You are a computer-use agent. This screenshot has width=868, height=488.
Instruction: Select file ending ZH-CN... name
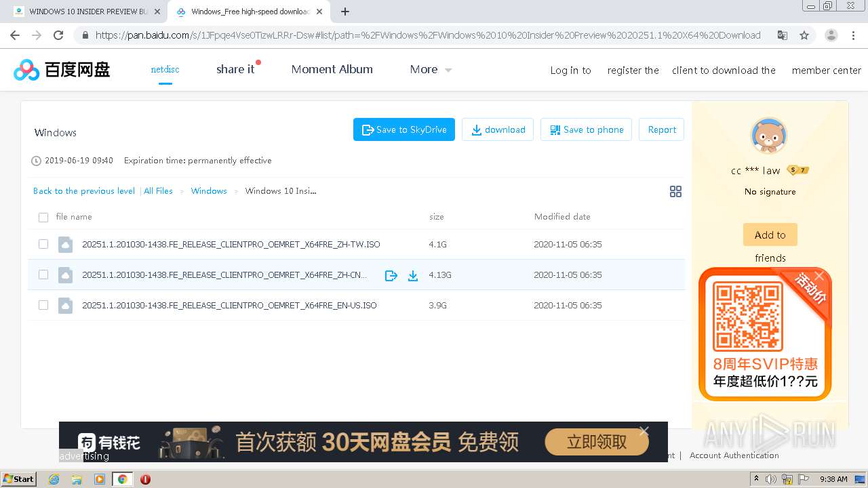point(224,275)
